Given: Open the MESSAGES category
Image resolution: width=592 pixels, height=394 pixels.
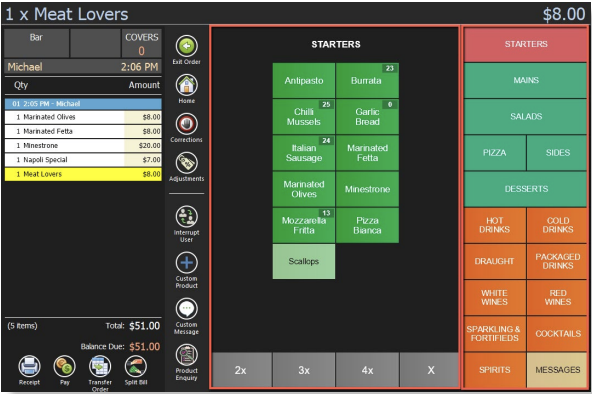Looking at the screenshot, I should pyautogui.click(x=557, y=370).
